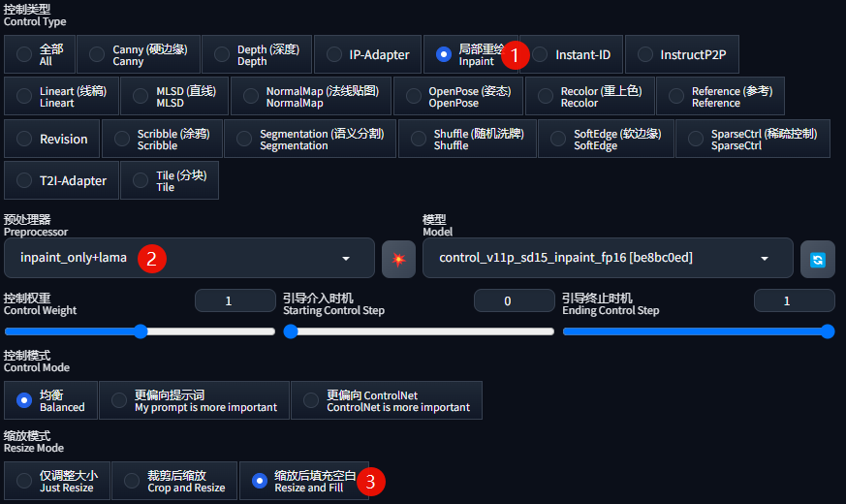Click the Starting Control Step value field
The height and width of the screenshot is (504, 846).
click(x=515, y=300)
